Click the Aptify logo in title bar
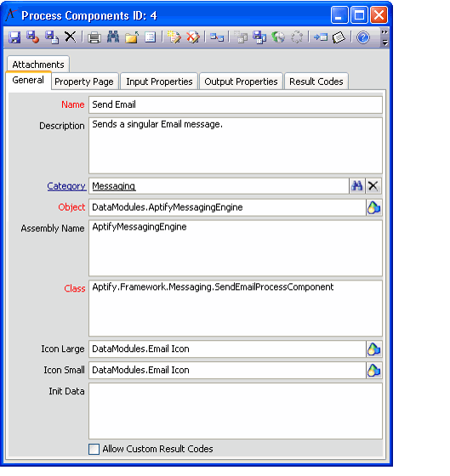450x476 pixels. [11, 14]
